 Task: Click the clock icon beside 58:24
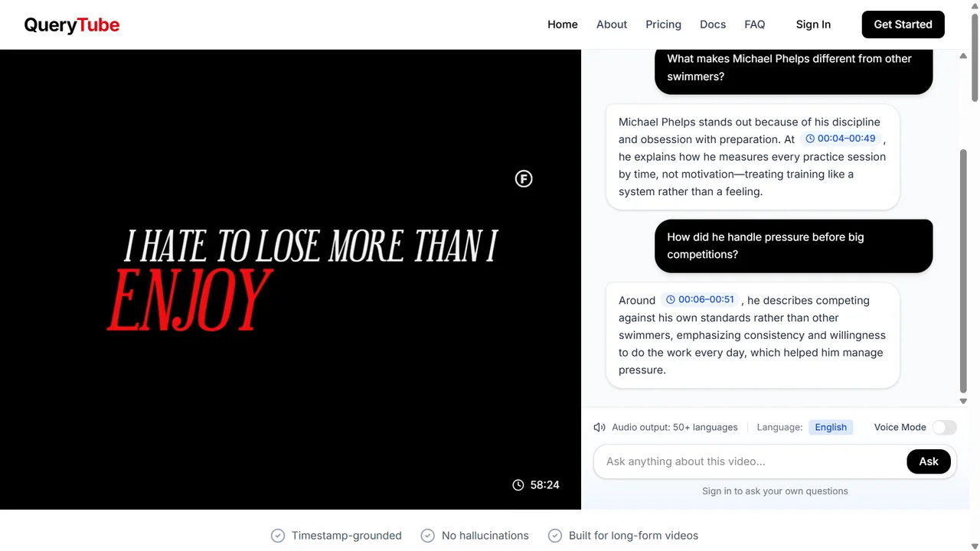click(x=518, y=484)
